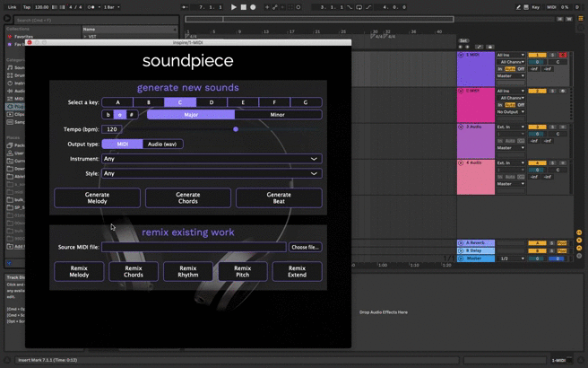Toggle the Key map mode button

tap(535, 7)
